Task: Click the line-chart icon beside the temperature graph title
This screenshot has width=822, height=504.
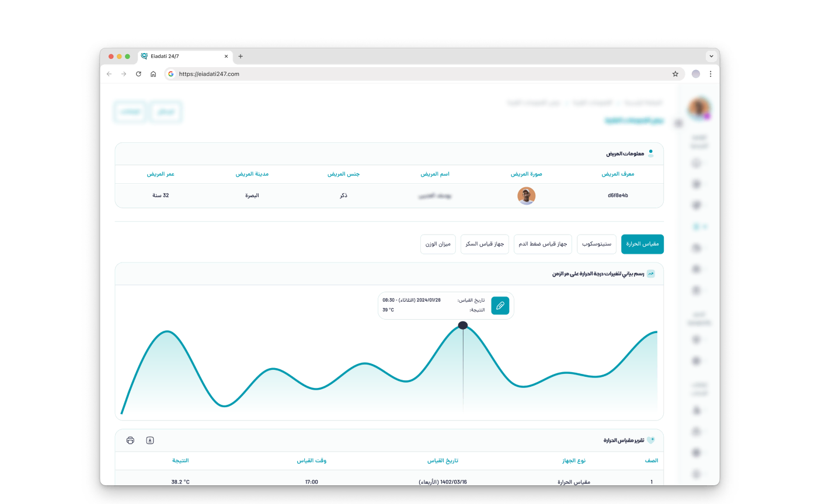Action: pyautogui.click(x=651, y=273)
